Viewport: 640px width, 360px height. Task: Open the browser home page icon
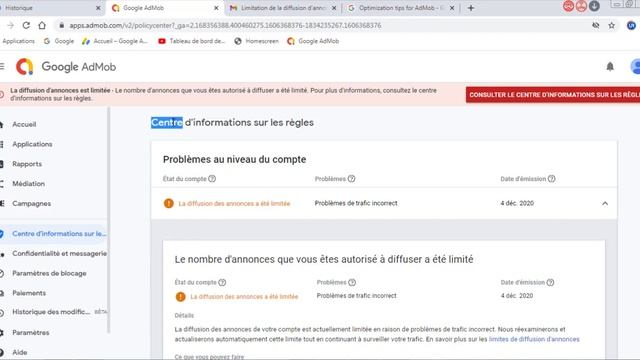pyautogui.click(x=42, y=25)
